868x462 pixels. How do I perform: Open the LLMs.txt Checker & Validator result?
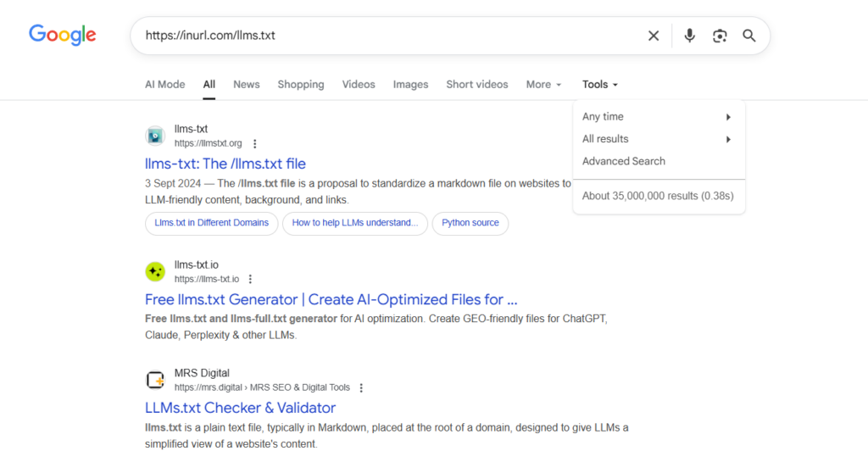pyautogui.click(x=240, y=408)
